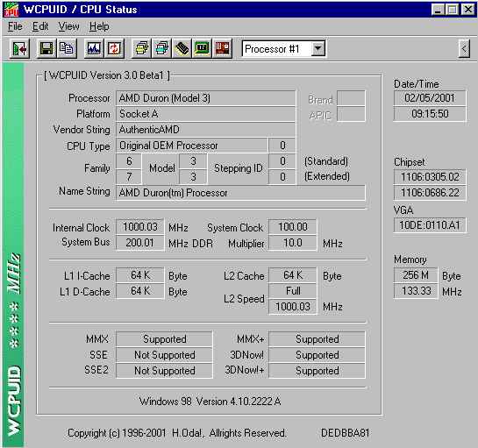This screenshot has height=448, width=478.
Task: Close the WCPUID window
Action: (468, 10)
